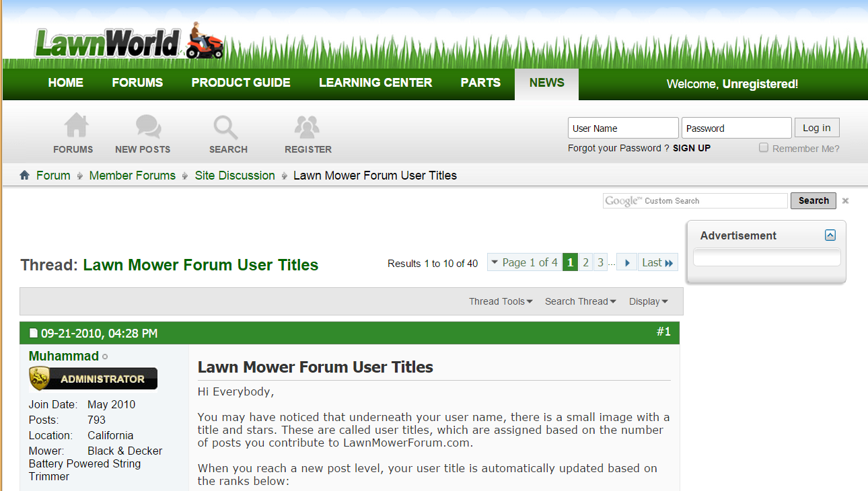Follow the Site Discussion breadcrumb link
Screen dimensions: 868x491
coord(235,176)
